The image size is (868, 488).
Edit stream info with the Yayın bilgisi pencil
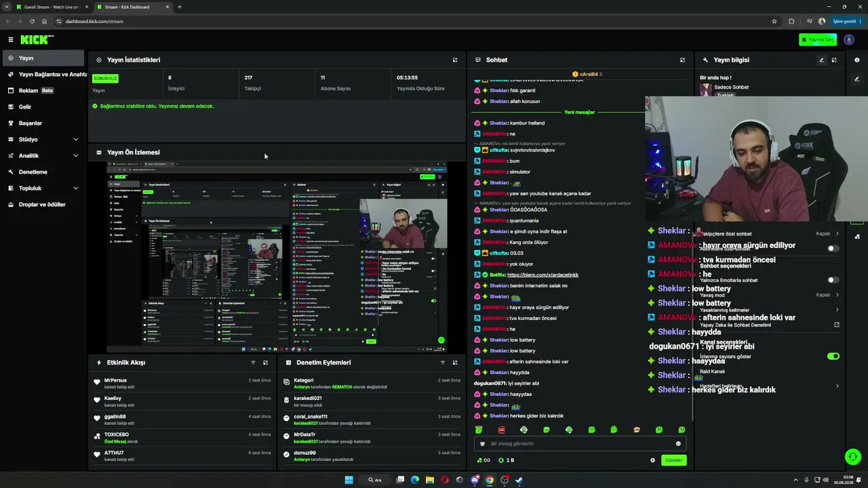click(821, 60)
